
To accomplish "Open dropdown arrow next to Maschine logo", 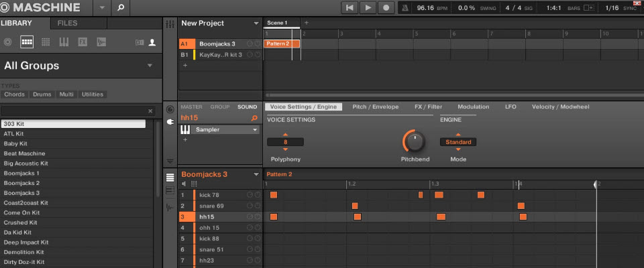I will [102, 8].
